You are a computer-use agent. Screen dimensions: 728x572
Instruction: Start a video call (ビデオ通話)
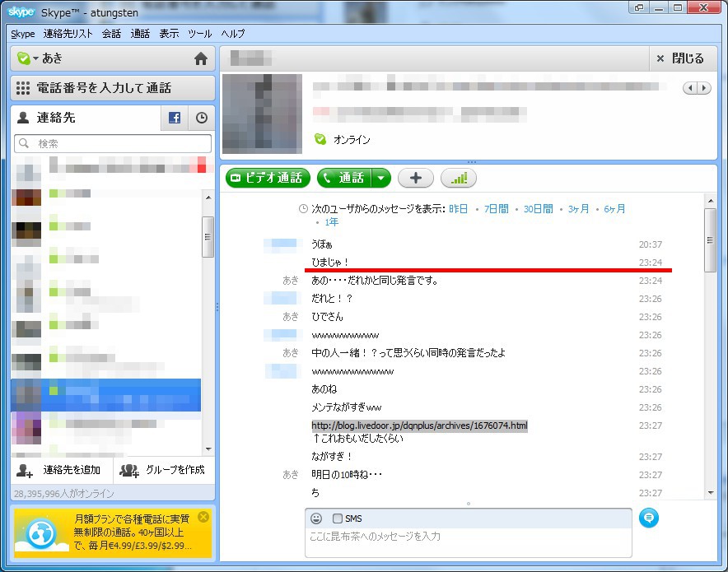click(268, 178)
